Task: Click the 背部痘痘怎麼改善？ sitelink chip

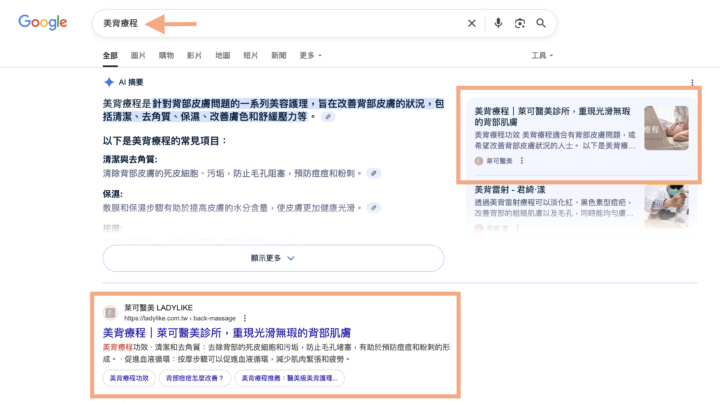Action: click(195, 378)
